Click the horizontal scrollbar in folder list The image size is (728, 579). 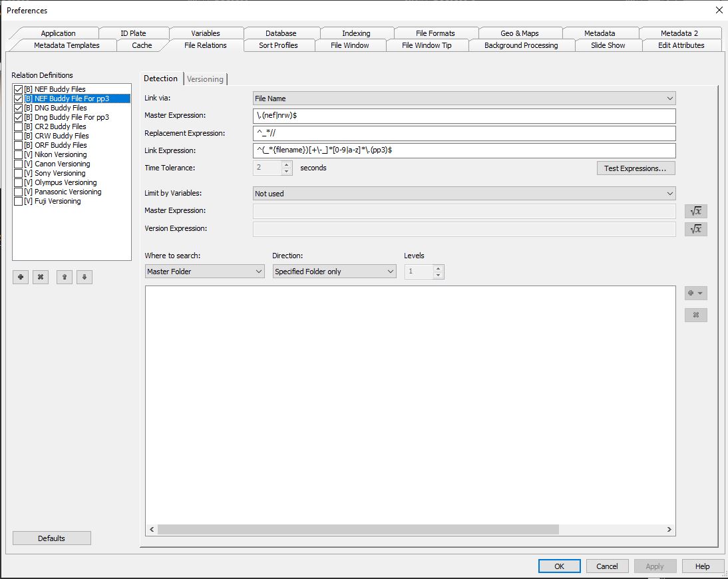point(358,530)
